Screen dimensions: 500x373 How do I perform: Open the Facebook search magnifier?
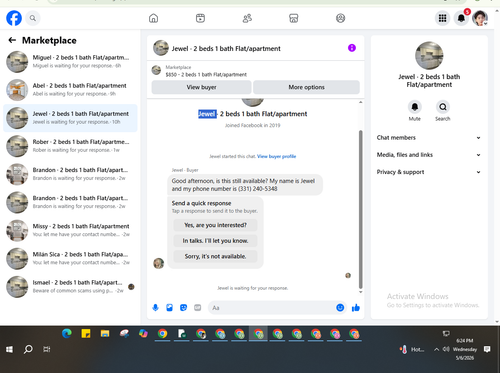[x=33, y=18]
